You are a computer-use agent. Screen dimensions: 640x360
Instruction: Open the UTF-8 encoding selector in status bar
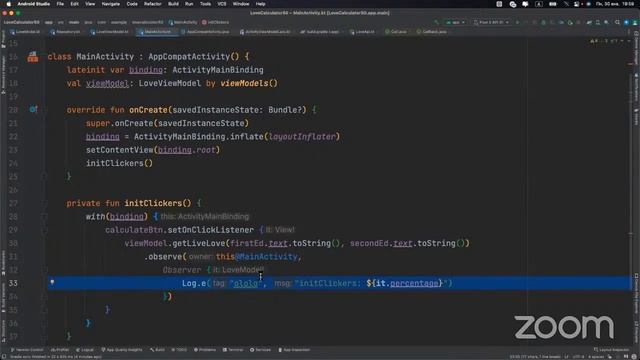578,357
